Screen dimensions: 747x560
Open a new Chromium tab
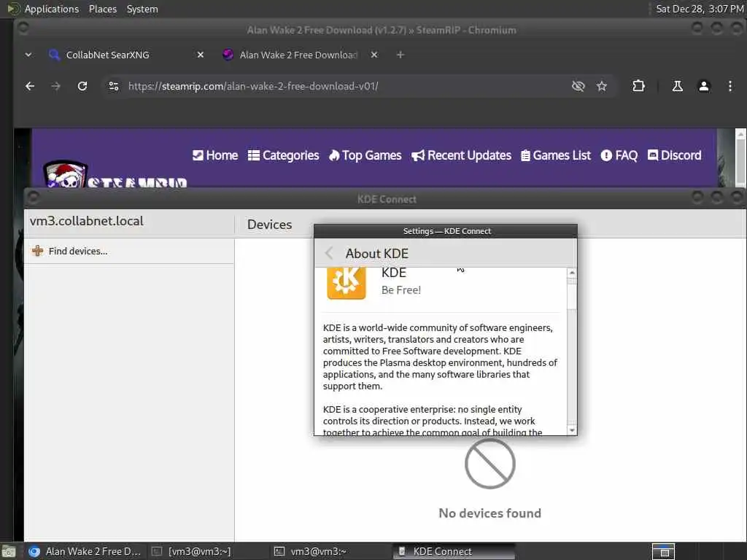click(x=400, y=55)
